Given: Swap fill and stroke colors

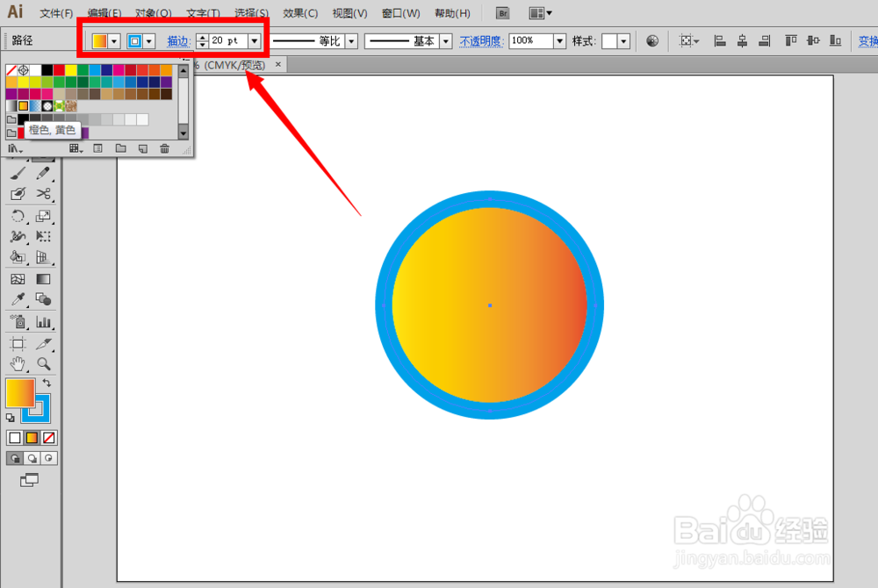Looking at the screenshot, I should (x=47, y=384).
